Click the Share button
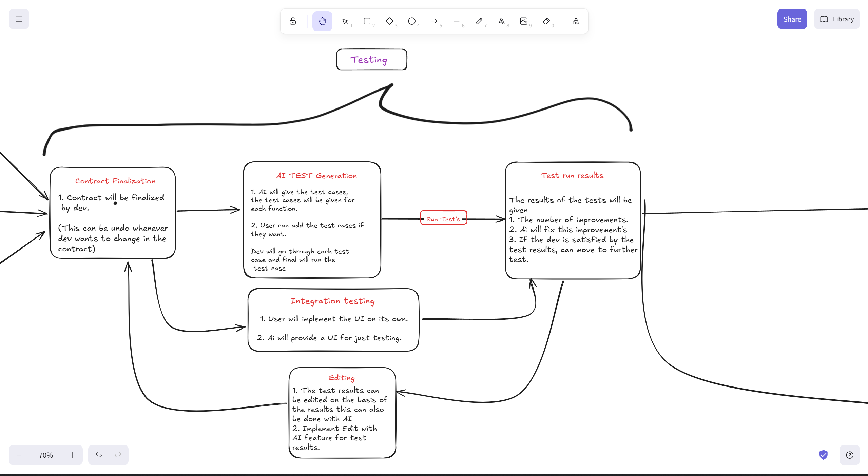Screen dimensions: 868x476 pyautogui.click(x=792, y=19)
